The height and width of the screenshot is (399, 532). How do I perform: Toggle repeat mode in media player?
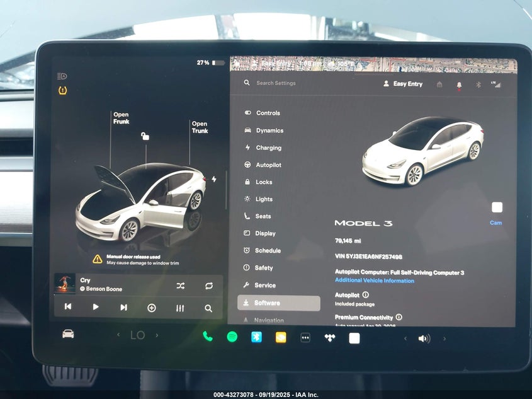pyautogui.click(x=208, y=286)
